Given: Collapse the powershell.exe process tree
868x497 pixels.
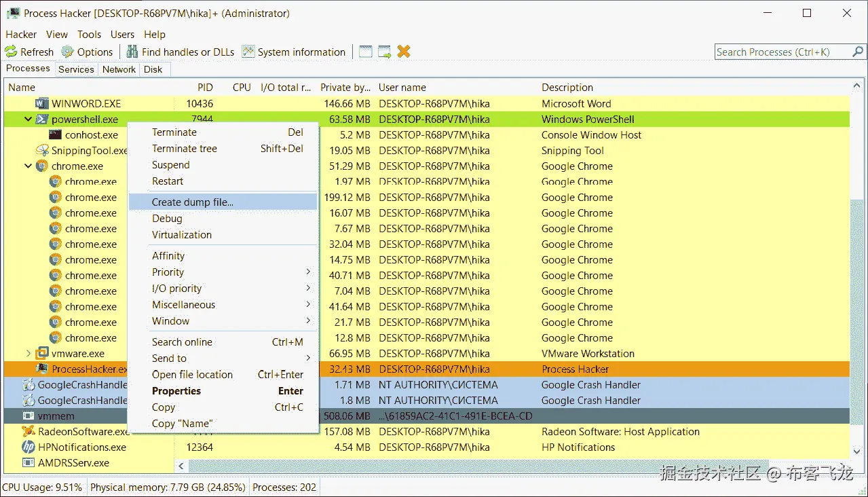Looking at the screenshot, I should click(x=28, y=119).
